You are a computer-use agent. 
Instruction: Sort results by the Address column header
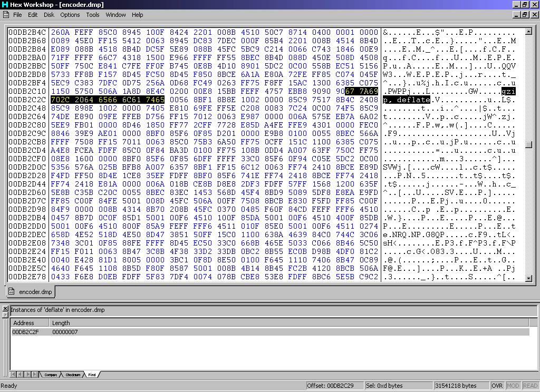[x=30, y=323]
